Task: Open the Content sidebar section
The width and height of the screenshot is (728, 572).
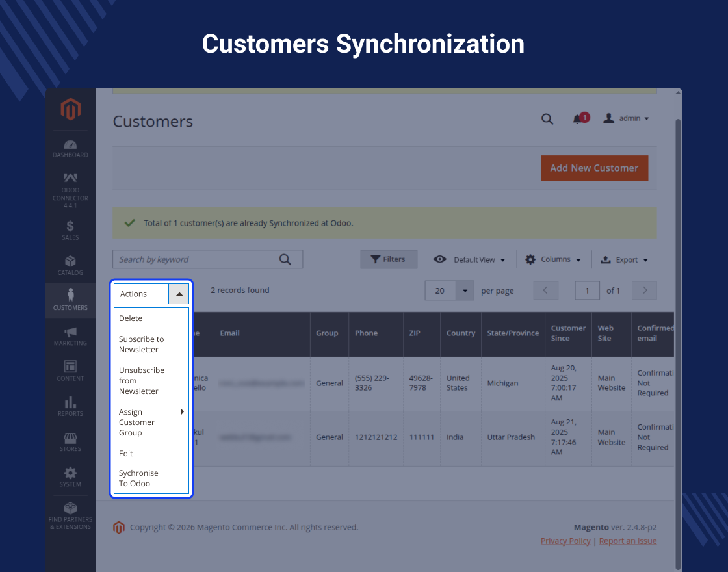Action: click(71, 371)
